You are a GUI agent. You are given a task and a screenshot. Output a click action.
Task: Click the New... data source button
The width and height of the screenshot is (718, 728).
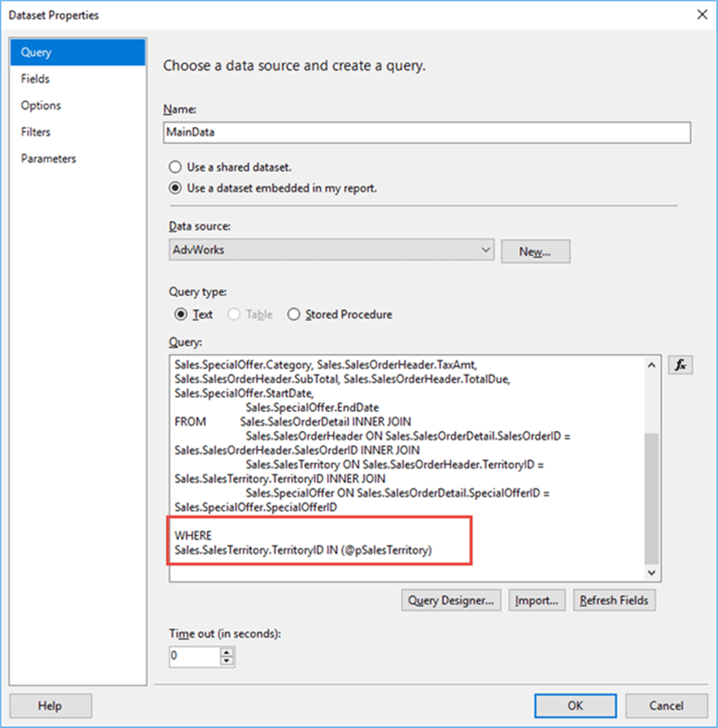click(x=536, y=251)
